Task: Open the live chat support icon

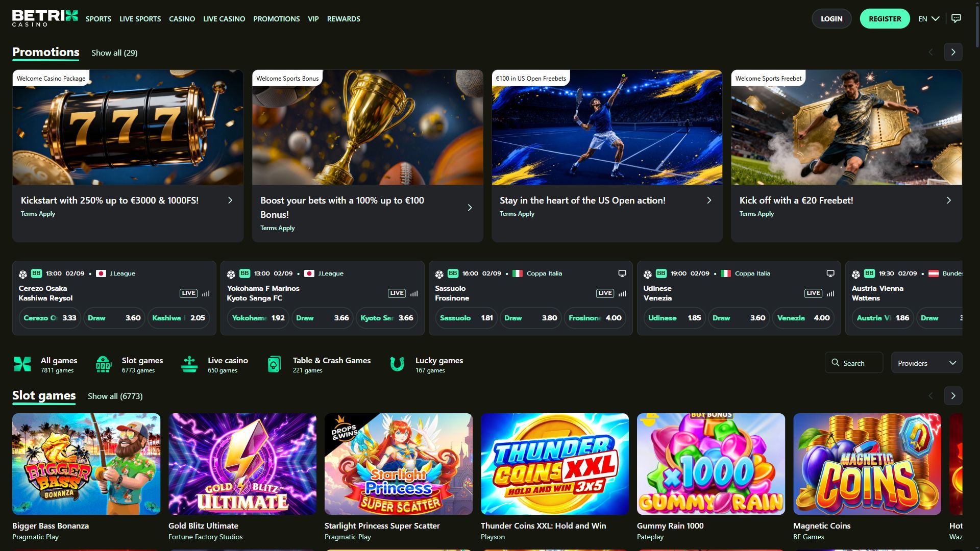Action: point(956,18)
